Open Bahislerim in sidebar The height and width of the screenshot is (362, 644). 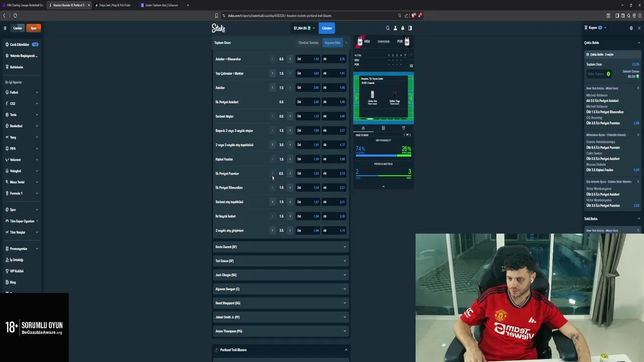pyautogui.click(x=22, y=67)
